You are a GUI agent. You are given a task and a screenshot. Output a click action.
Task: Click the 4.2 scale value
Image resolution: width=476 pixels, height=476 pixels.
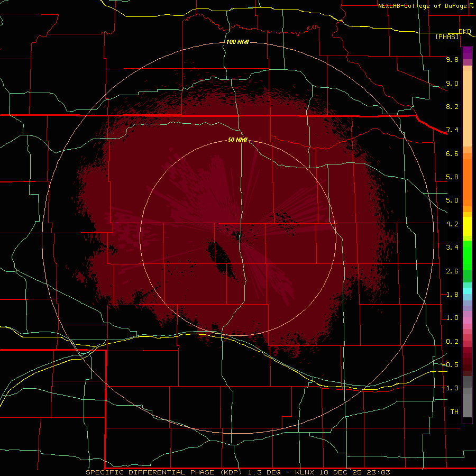(452, 224)
